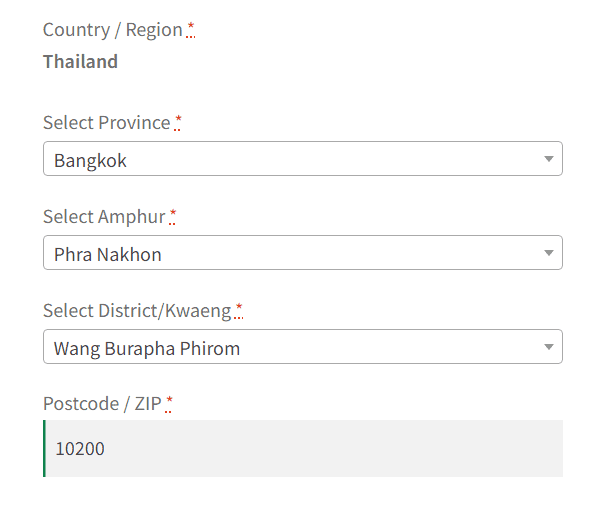602x507 pixels.
Task: Click the arrow on the Wang Burapha Phirom dropdown
Action: coord(548,347)
